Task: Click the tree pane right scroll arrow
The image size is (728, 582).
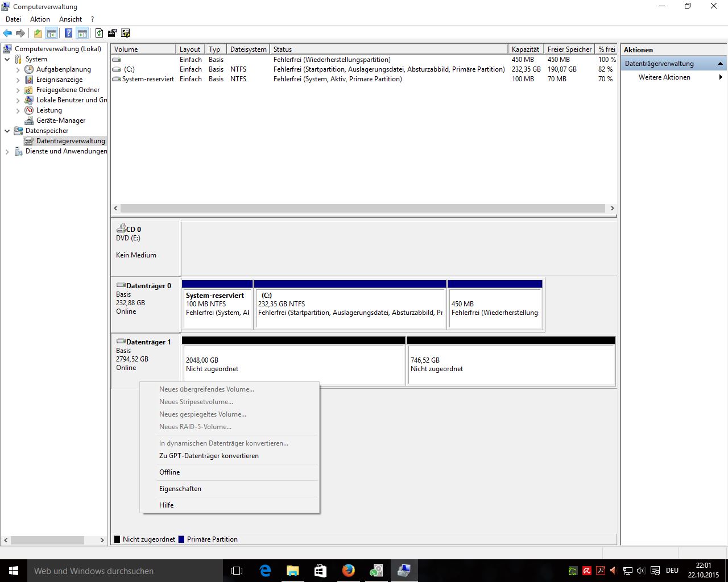Action: pyautogui.click(x=102, y=540)
